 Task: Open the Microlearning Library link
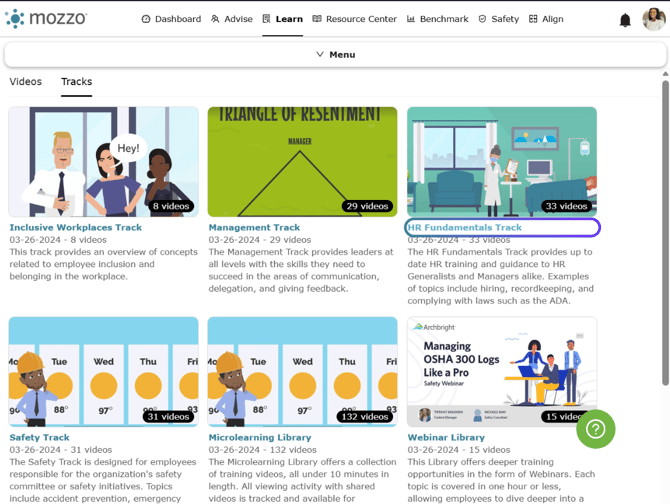click(x=260, y=437)
